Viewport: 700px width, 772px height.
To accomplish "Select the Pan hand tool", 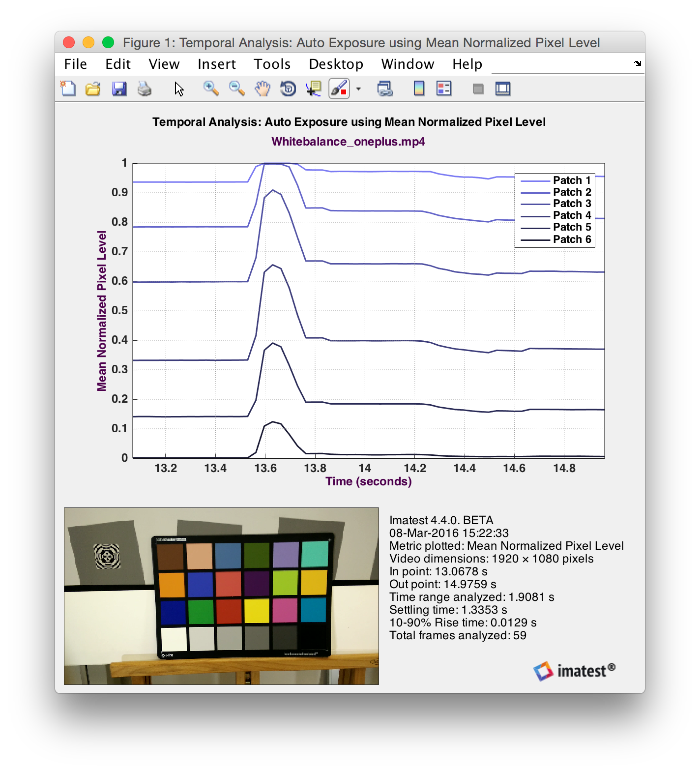I will [x=262, y=89].
